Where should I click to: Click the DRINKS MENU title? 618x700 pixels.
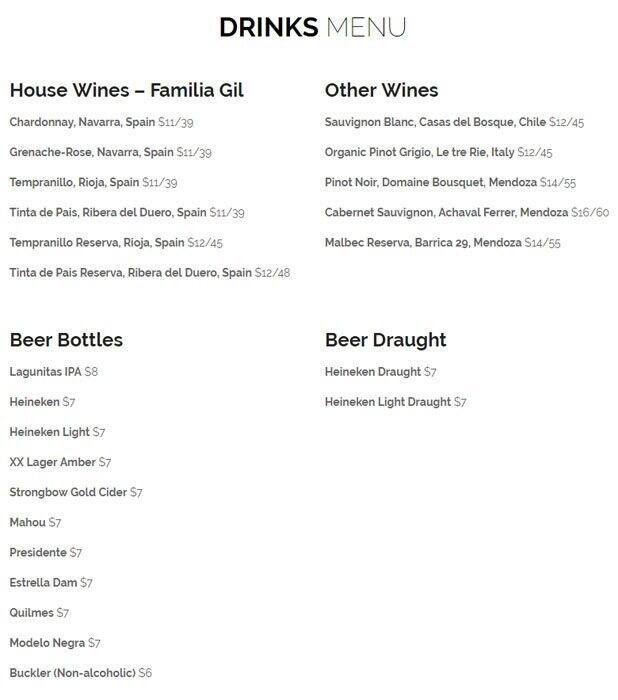[x=313, y=27]
